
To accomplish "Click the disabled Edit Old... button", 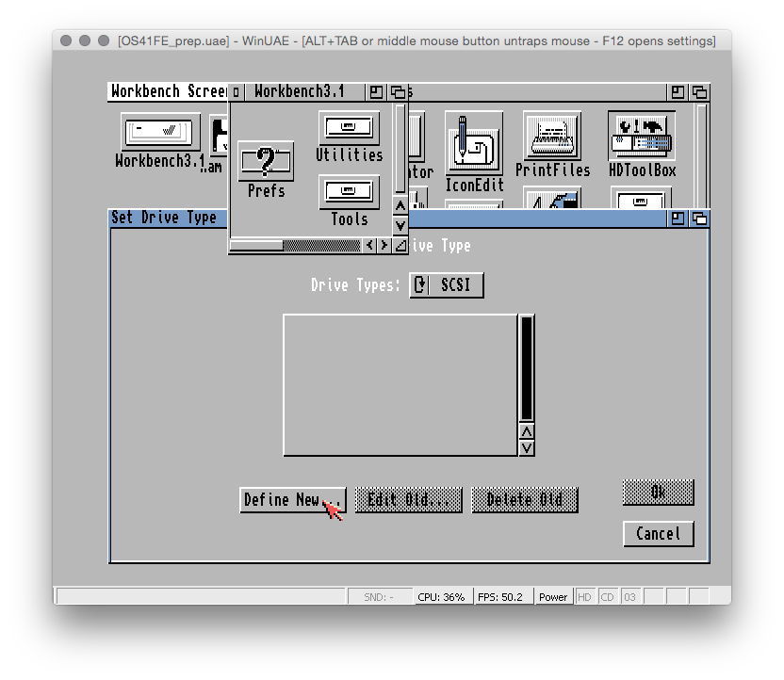I will coord(409,499).
